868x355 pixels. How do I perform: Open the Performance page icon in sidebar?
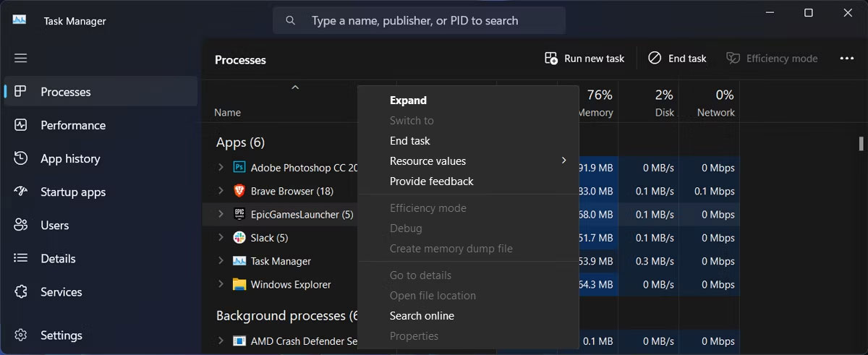(x=21, y=125)
